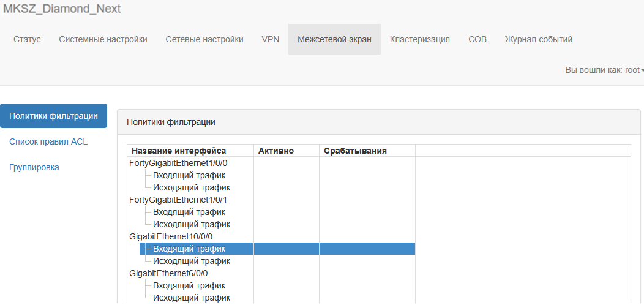Image resolution: width=644 pixels, height=305 pixels.
Task: Click the Название интерфейса column header
Action: click(x=179, y=151)
